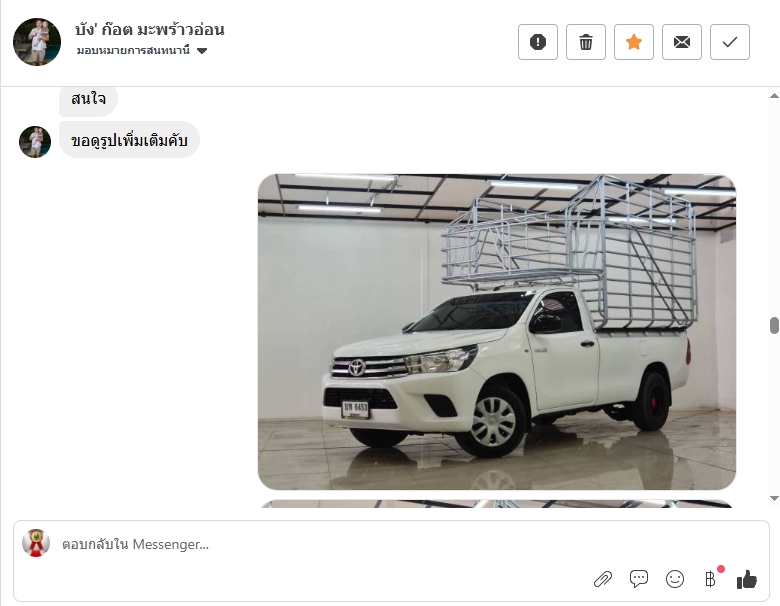Open contact's profile picture in header
The width and height of the screenshot is (780, 606).
point(37,42)
